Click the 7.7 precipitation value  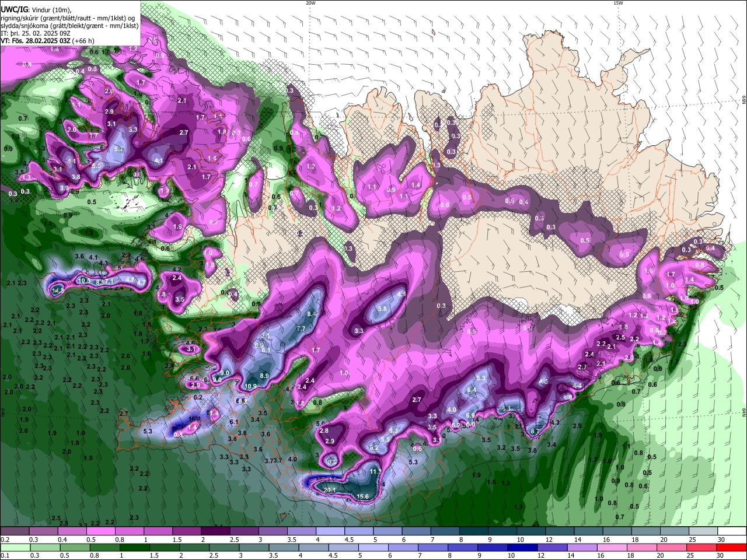point(301,328)
